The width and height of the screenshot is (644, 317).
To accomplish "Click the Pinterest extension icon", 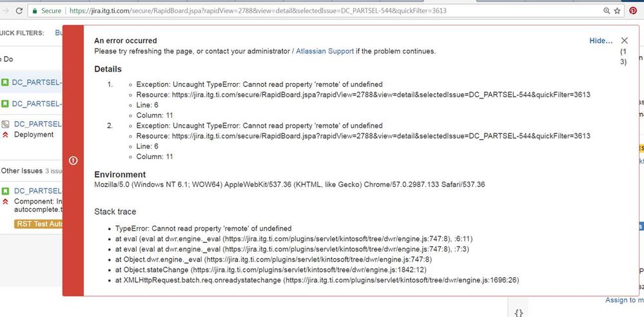I will pyautogui.click(x=633, y=11).
